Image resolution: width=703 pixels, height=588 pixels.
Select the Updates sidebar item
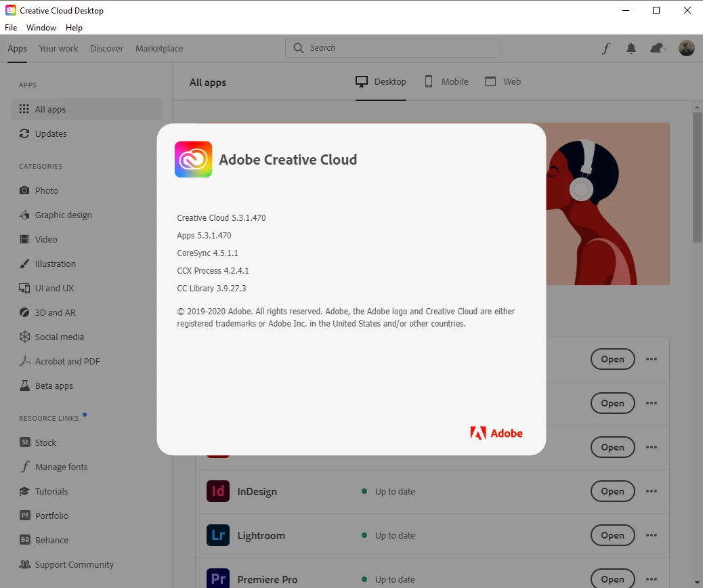coord(87,133)
